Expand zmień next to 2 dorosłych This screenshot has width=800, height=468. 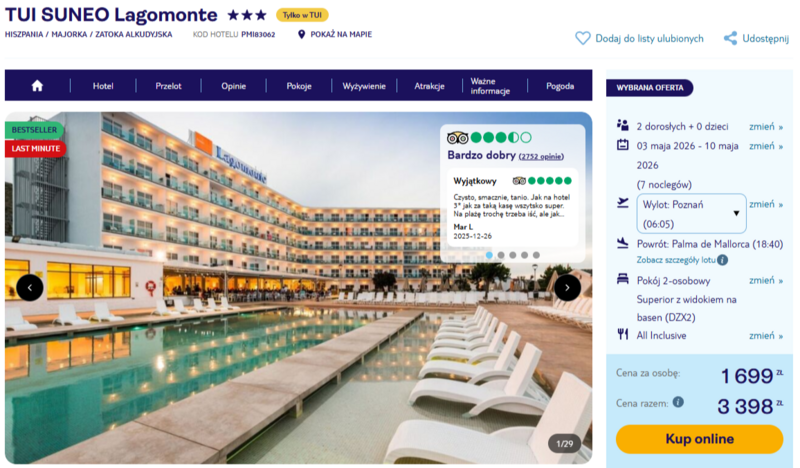click(765, 126)
